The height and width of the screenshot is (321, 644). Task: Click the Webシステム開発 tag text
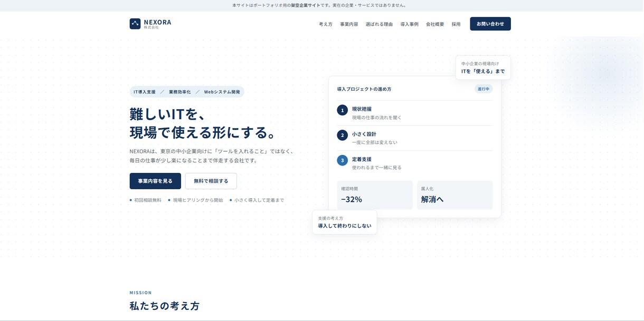(x=222, y=92)
